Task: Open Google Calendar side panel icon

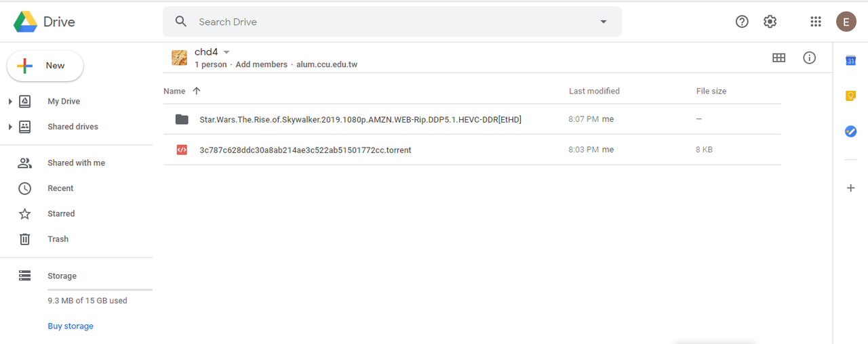Action: [850, 61]
